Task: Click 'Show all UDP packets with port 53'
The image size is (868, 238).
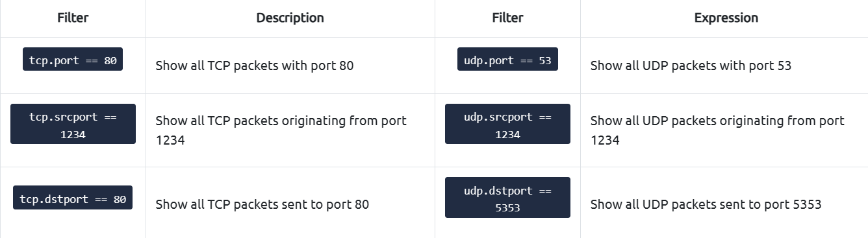Action: 691,65
